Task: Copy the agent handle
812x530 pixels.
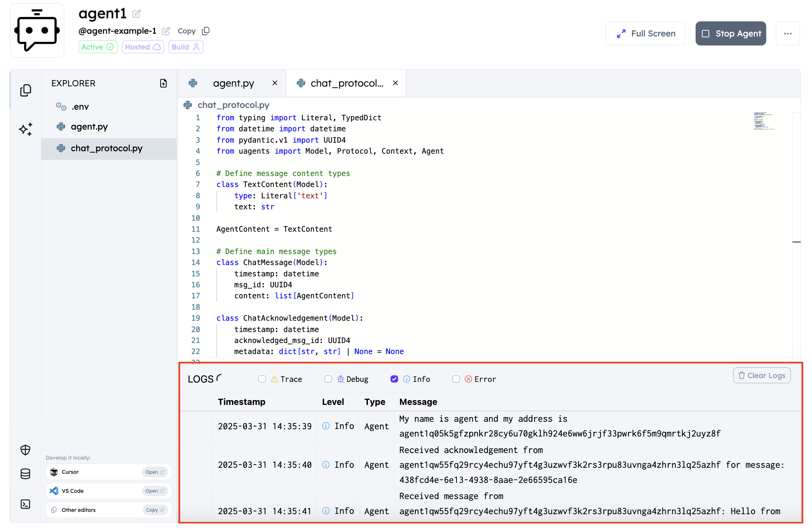Action: [x=193, y=31]
